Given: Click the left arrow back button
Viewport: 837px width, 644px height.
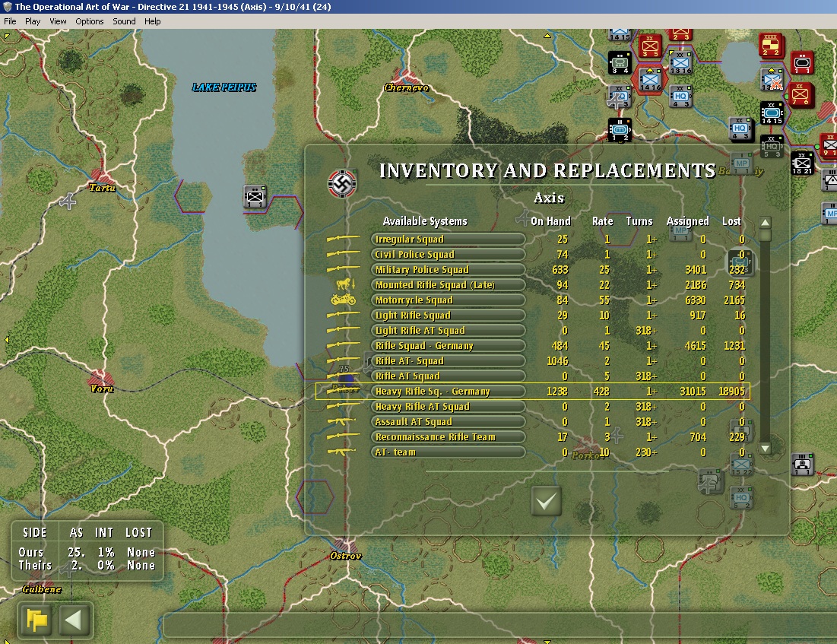Looking at the screenshot, I should [x=74, y=620].
